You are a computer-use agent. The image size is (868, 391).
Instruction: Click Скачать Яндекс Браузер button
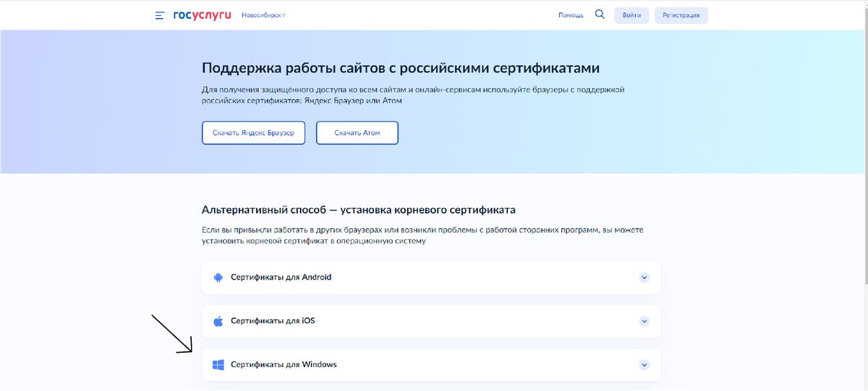[253, 133]
